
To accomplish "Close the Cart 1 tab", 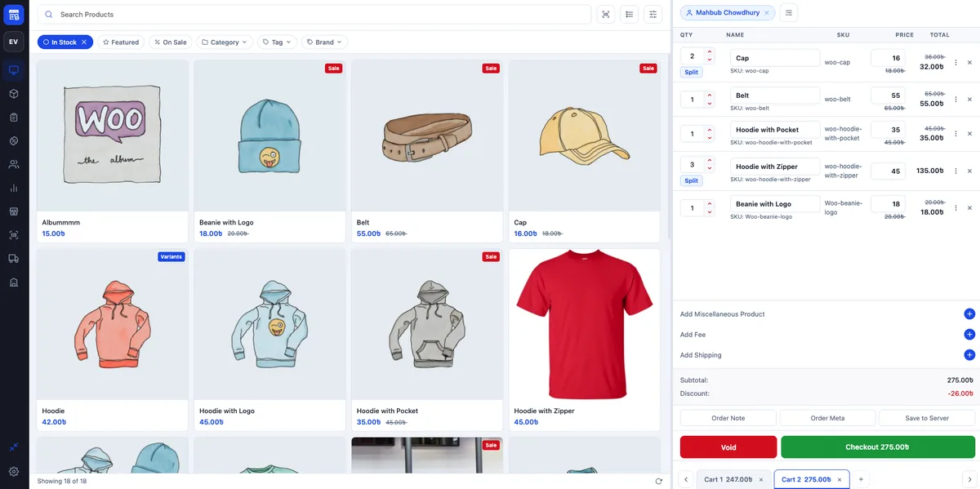I will pos(761,479).
